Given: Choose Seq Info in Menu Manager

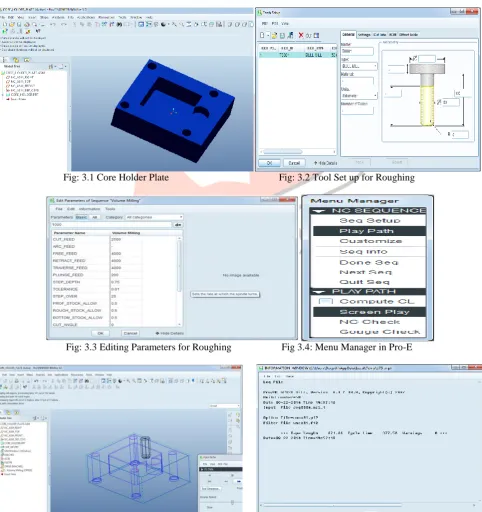Looking at the screenshot, I should point(363,252).
